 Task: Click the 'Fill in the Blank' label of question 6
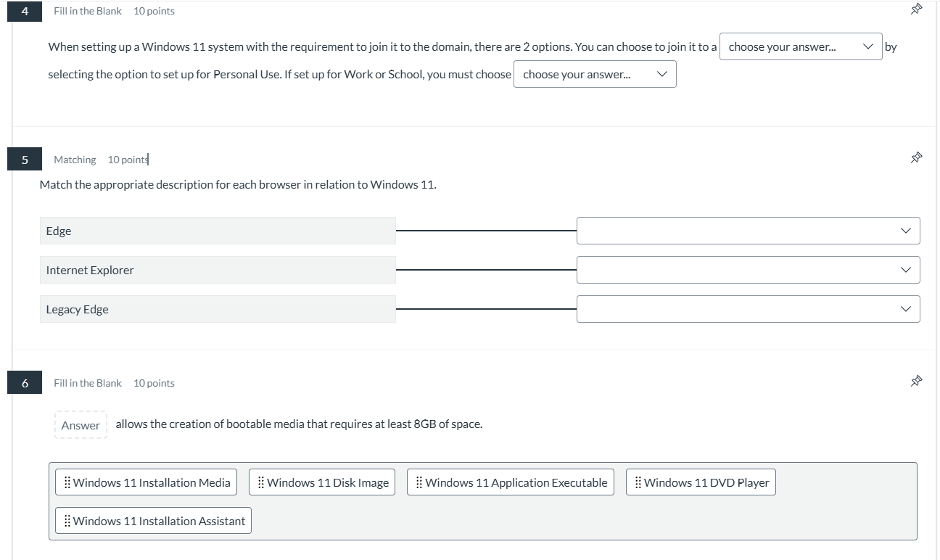tap(88, 383)
